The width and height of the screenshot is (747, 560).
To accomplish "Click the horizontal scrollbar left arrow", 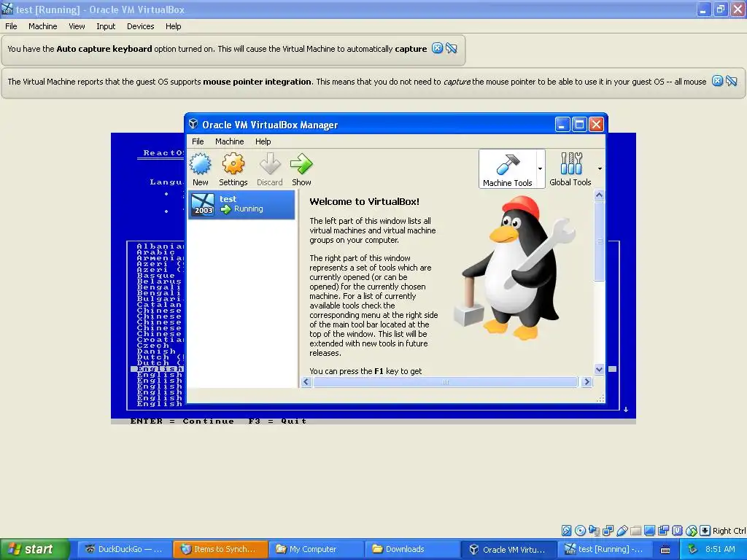I will 306,382.
